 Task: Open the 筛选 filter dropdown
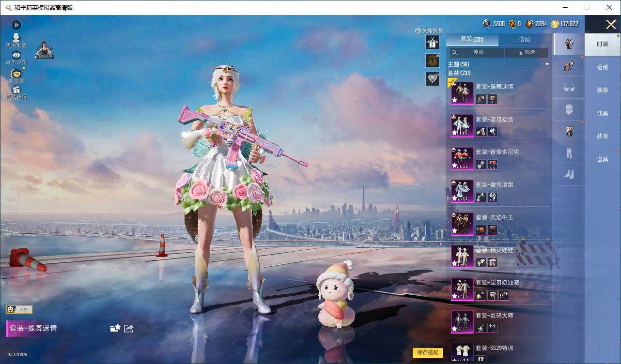click(x=526, y=52)
